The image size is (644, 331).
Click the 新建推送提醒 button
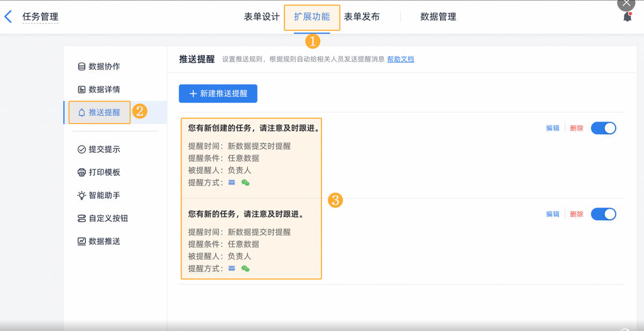pyautogui.click(x=218, y=93)
